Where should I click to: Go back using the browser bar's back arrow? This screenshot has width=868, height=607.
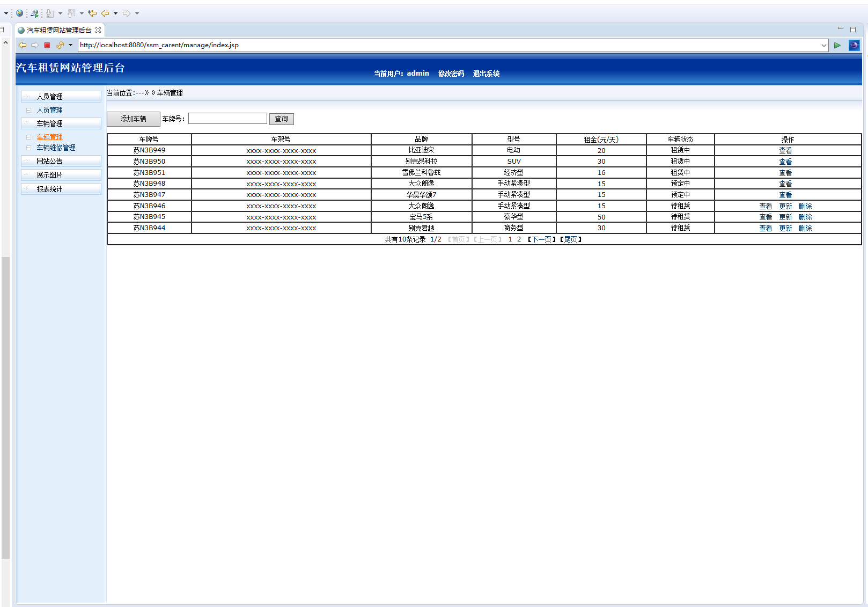[x=23, y=45]
